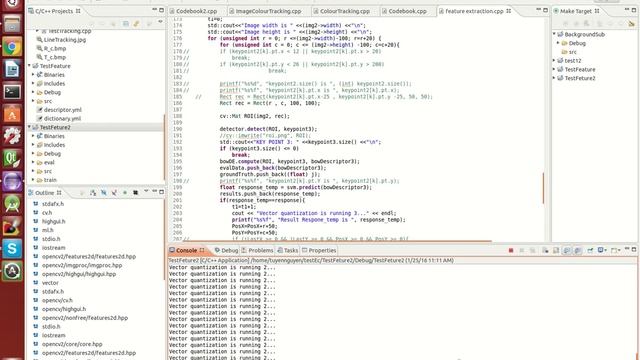
Task: Select the ml.h include in Outline
Action: point(48,230)
